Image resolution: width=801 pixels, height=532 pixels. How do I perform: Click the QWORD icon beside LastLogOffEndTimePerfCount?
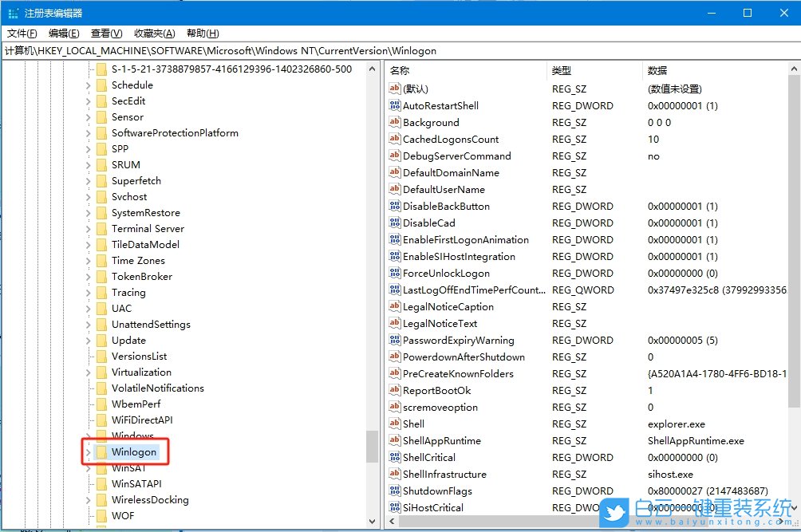pyautogui.click(x=393, y=290)
